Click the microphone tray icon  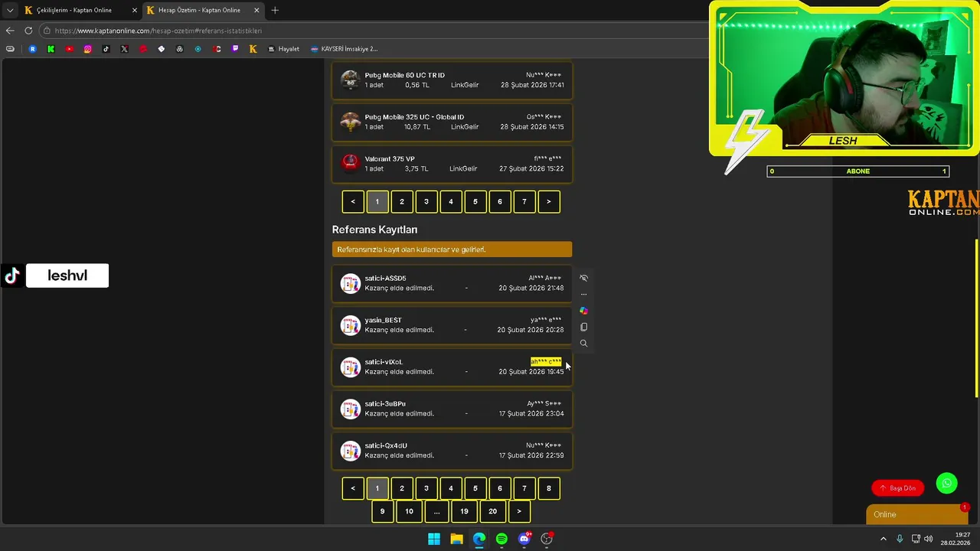pos(900,539)
